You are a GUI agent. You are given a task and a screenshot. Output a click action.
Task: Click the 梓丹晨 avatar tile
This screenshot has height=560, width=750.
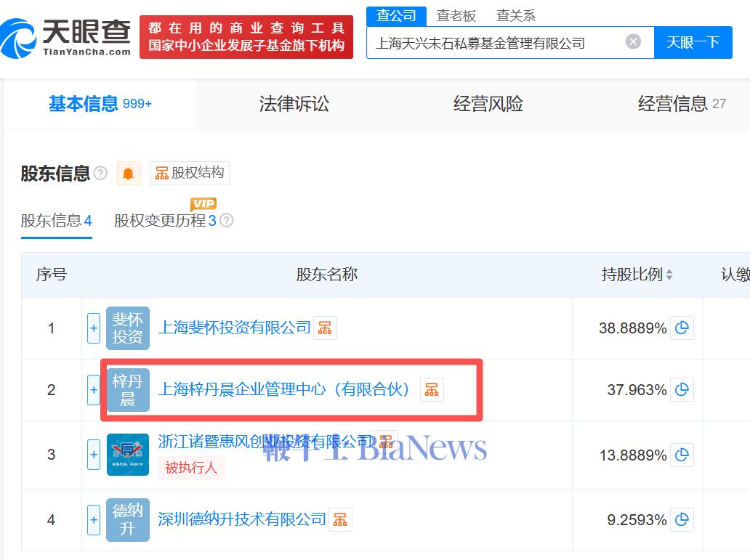coord(128,390)
